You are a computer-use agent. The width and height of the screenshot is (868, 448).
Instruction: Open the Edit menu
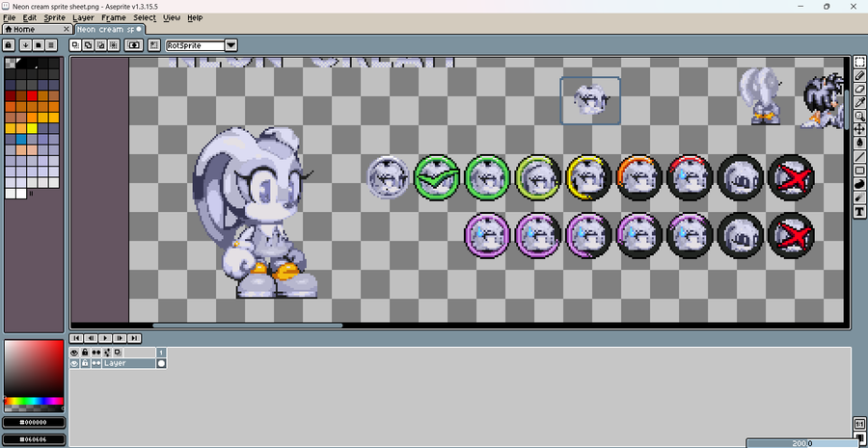click(30, 17)
